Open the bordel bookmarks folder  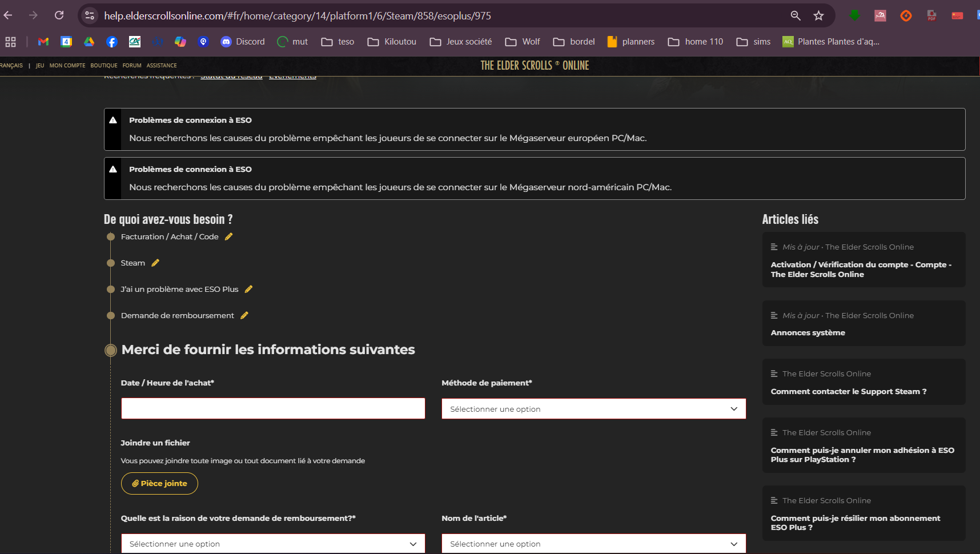(x=574, y=42)
